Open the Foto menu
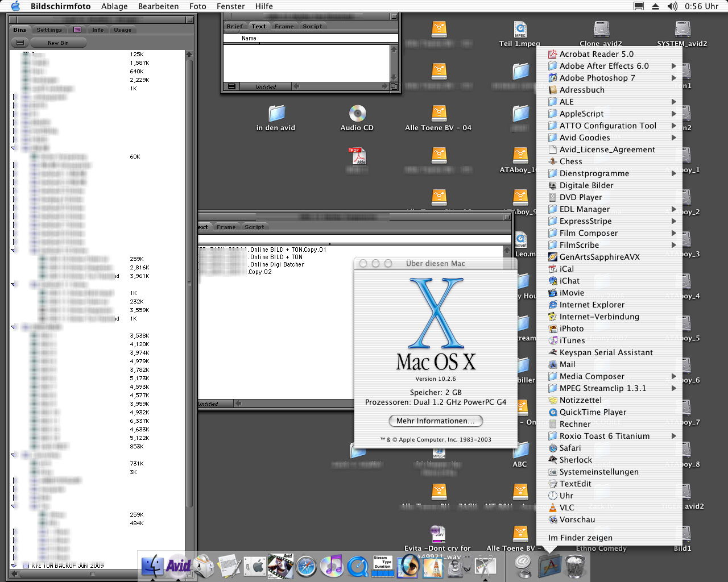 point(197,6)
